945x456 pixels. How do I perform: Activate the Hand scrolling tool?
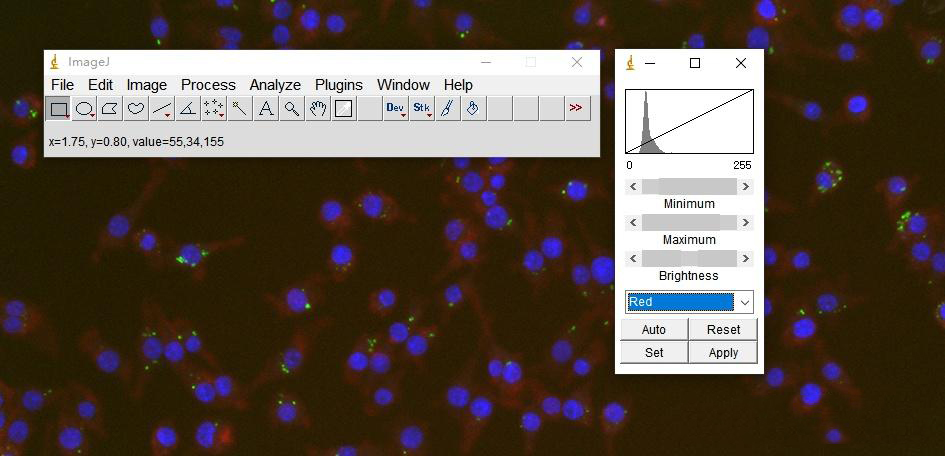pos(318,109)
